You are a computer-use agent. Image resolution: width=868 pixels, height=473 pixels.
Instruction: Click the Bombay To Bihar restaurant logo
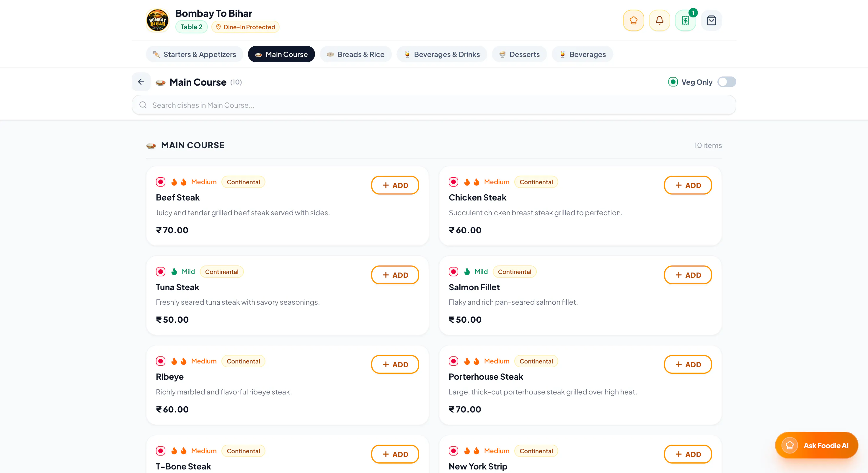(157, 20)
